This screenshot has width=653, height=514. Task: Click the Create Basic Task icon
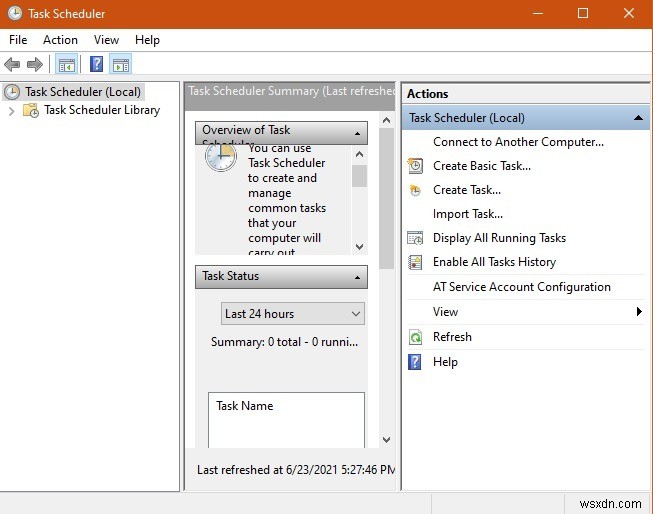[x=415, y=166]
